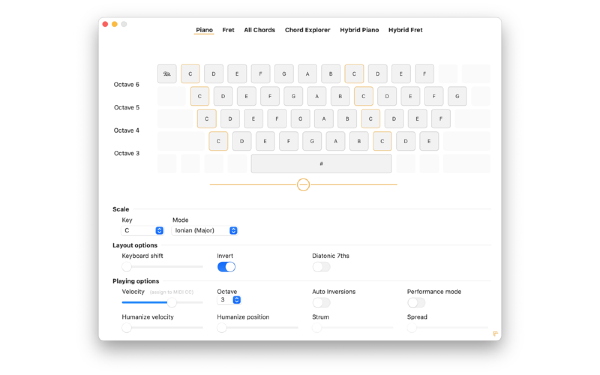Screen dimensions: 600x375
Task: Switch to the Piano tab
Action: point(204,30)
